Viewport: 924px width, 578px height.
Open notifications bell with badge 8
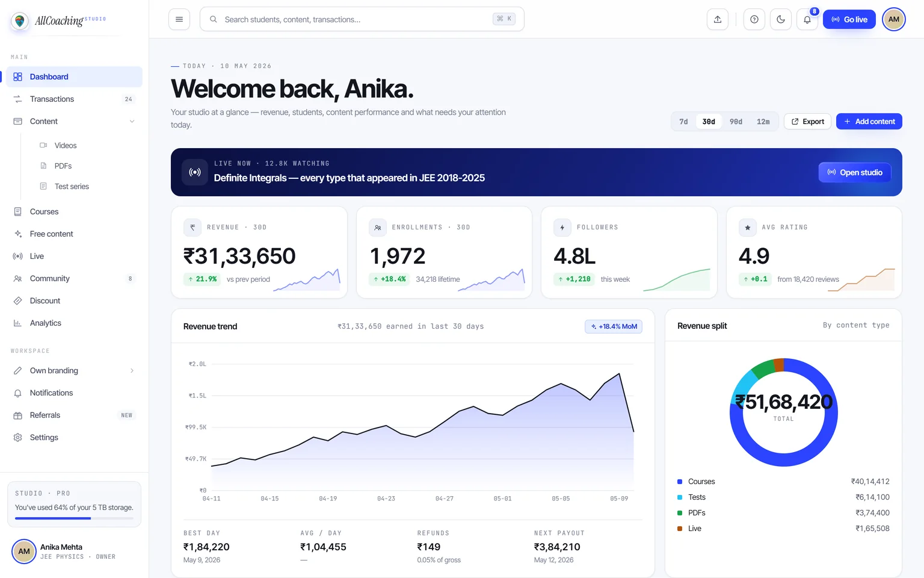[807, 19]
